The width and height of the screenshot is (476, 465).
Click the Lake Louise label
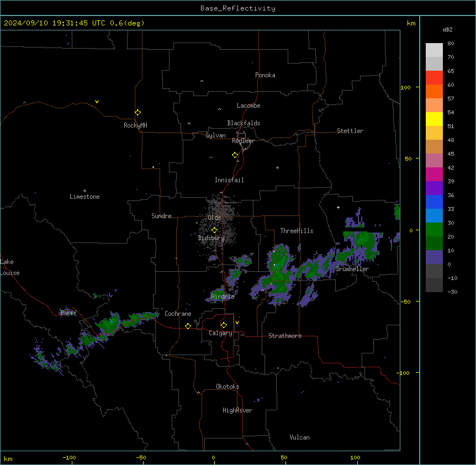click(x=10, y=267)
